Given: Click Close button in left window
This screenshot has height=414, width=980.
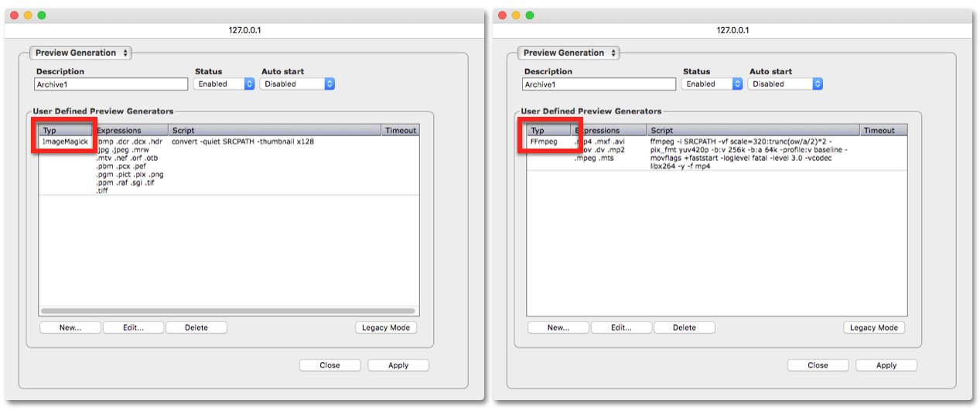Looking at the screenshot, I should coord(330,365).
